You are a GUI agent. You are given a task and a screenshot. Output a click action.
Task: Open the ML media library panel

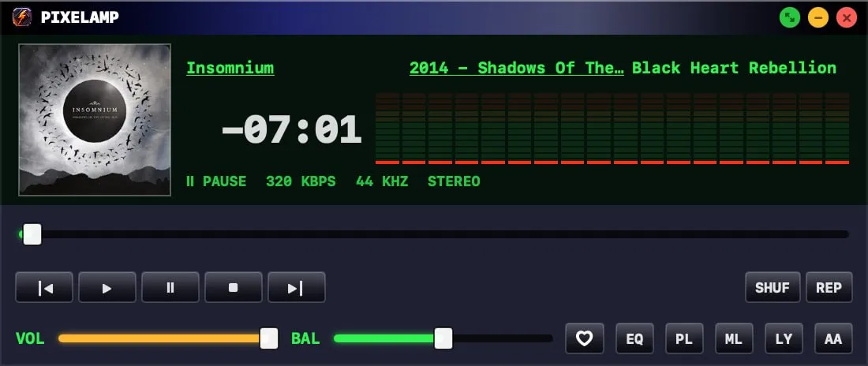pyautogui.click(x=734, y=338)
